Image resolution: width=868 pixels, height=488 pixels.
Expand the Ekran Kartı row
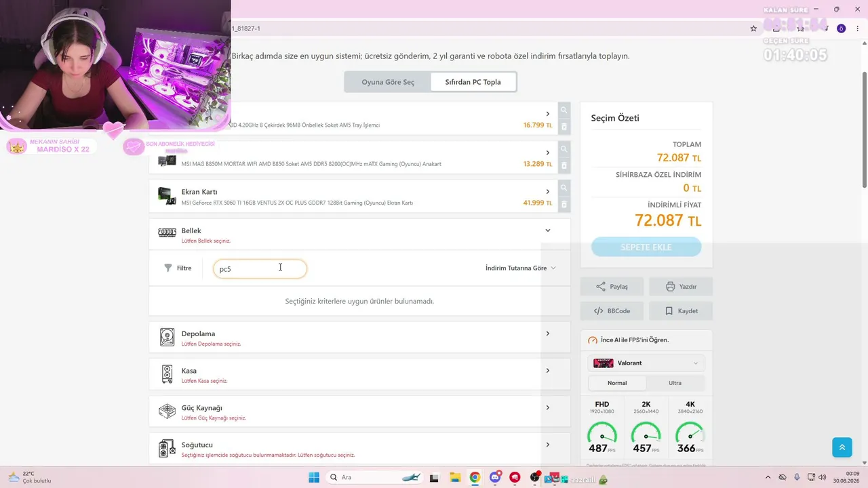pos(548,191)
